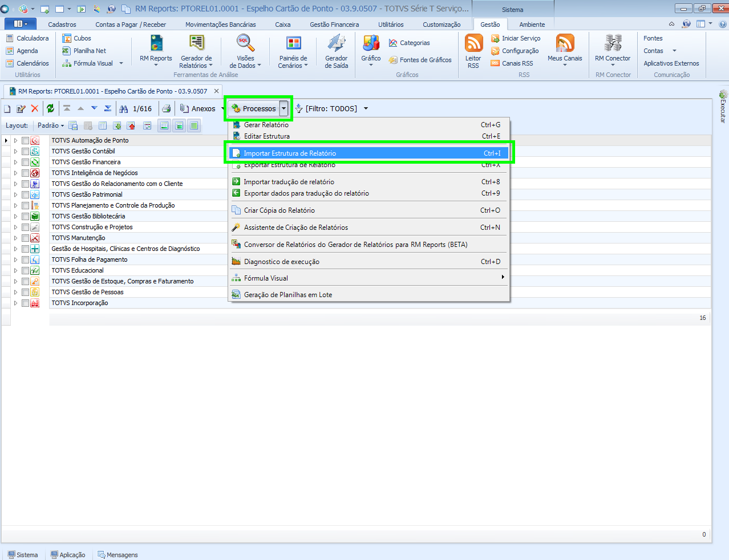The height and width of the screenshot is (560, 729).
Task: Click Fontes in Comunicação group
Action: [x=653, y=38]
